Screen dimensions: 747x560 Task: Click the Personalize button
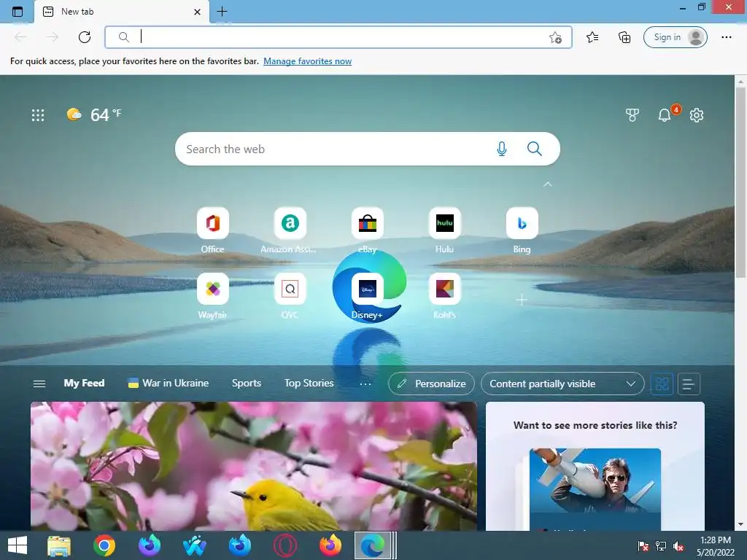[431, 384]
